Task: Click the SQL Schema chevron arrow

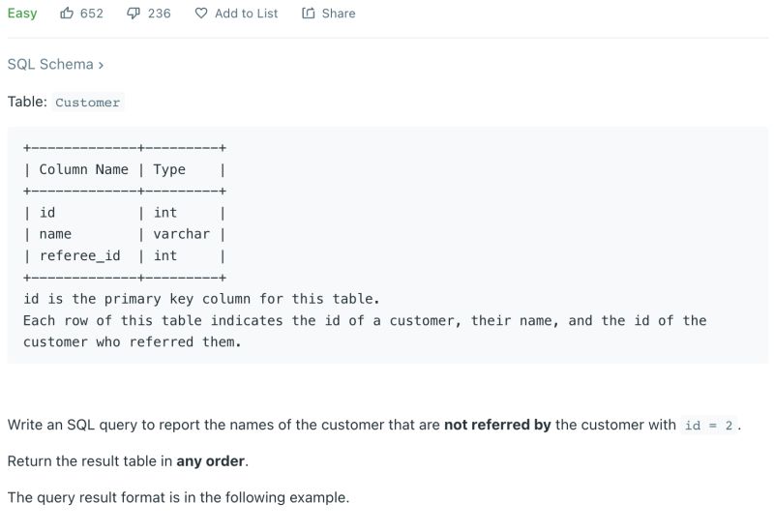Action: tap(101, 65)
